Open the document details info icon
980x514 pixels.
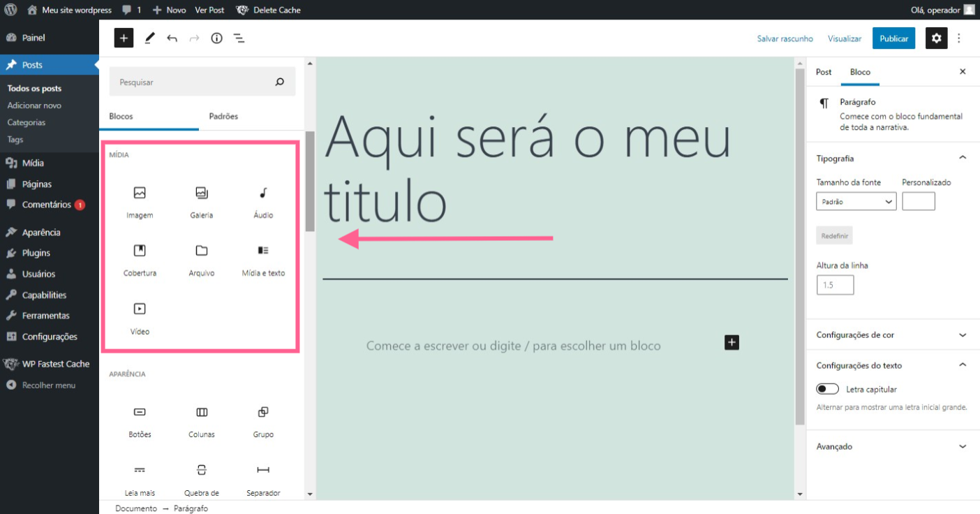coord(216,38)
